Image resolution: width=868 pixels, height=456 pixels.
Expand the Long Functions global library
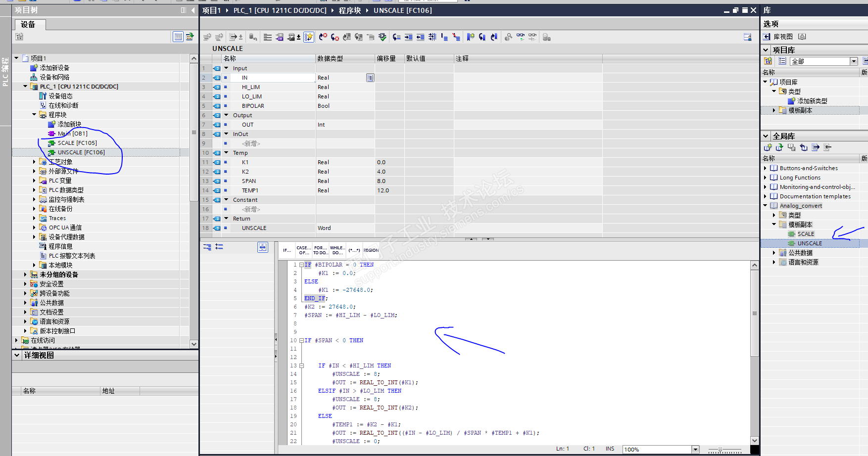point(765,178)
